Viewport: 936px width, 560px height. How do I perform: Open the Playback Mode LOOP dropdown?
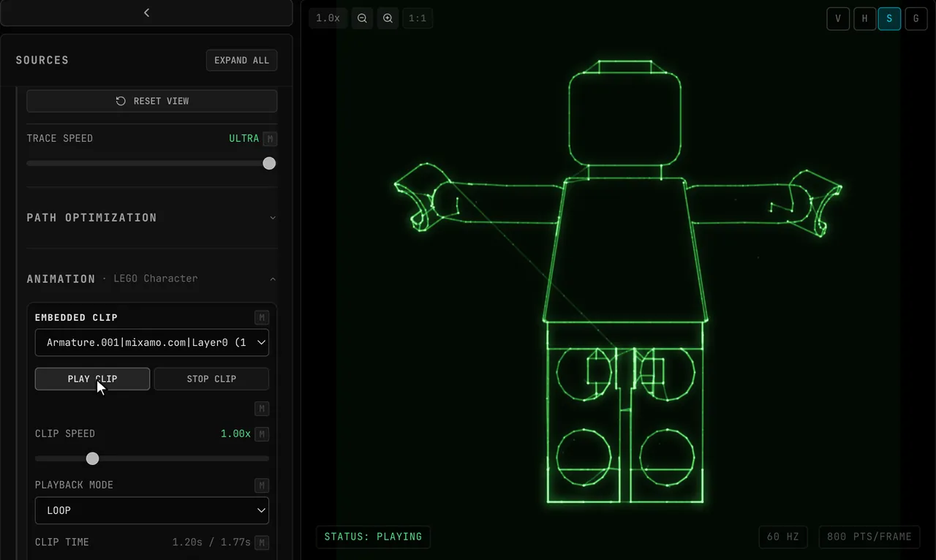(152, 510)
